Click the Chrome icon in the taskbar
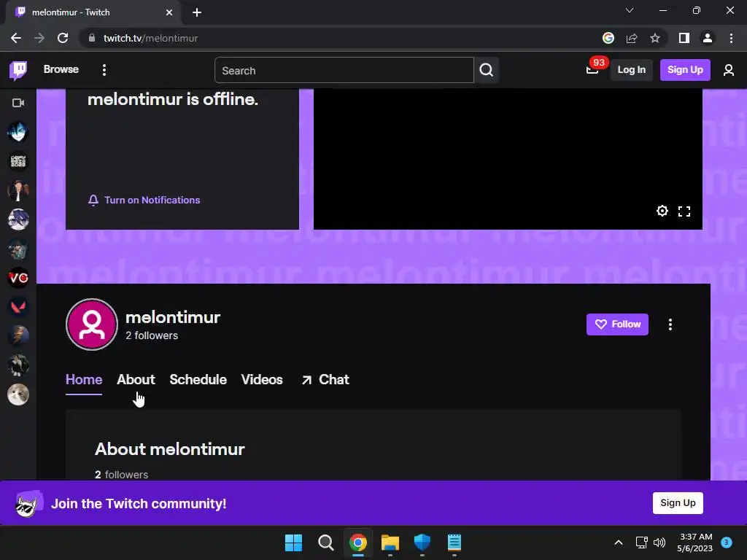 coord(357,542)
